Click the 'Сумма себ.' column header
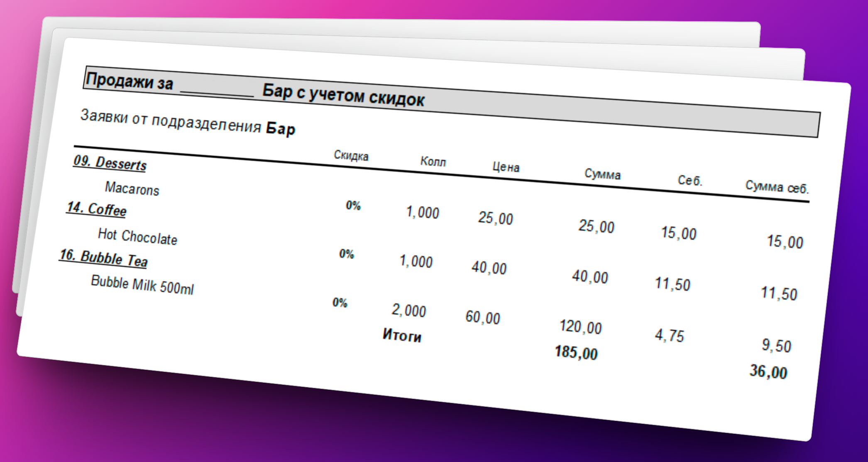 (x=777, y=187)
